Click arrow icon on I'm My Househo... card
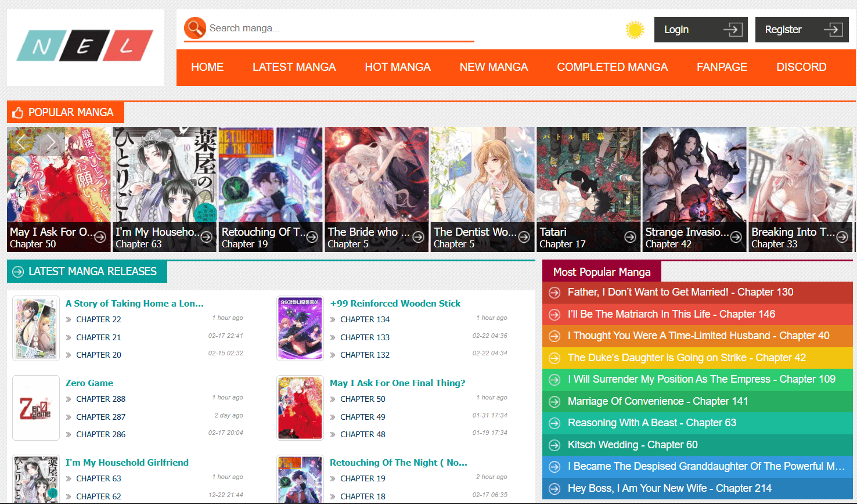This screenshot has width=857, height=504. pyautogui.click(x=206, y=237)
